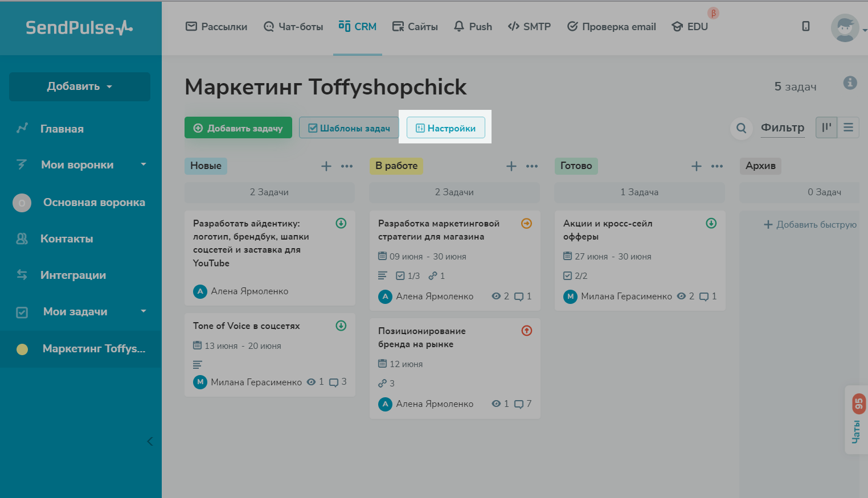Expand Мои воронки sidebar section

pos(143,164)
